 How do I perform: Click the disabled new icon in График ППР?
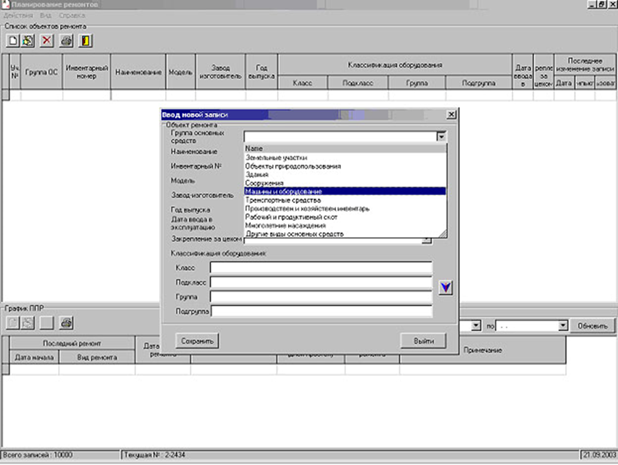point(12,323)
